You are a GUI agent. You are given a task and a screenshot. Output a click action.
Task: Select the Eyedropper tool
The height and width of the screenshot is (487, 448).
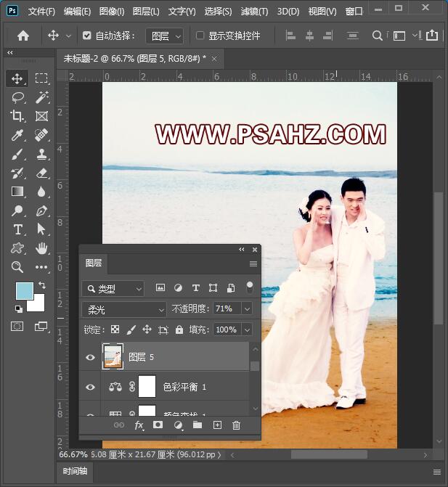[x=17, y=135]
